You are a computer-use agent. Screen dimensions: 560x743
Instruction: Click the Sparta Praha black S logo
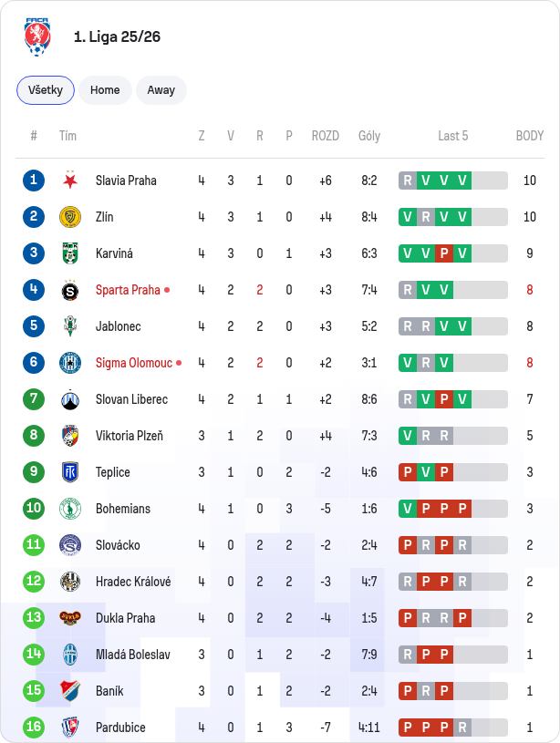coord(70,290)
